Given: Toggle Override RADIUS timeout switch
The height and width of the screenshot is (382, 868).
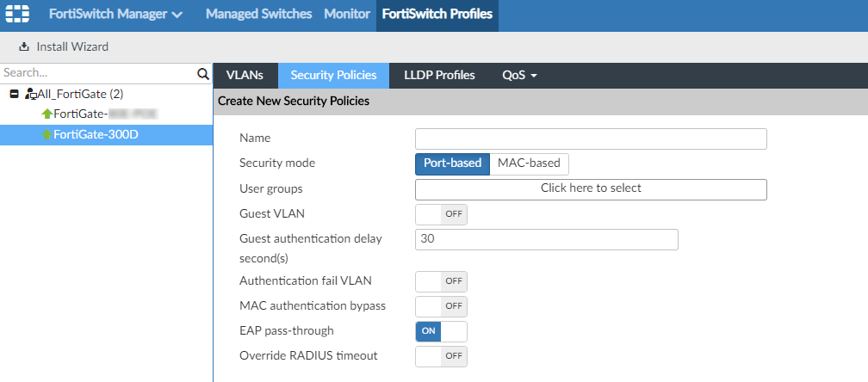Looking at the screenshot, I should pyautogui.click(x=441, y=355).
